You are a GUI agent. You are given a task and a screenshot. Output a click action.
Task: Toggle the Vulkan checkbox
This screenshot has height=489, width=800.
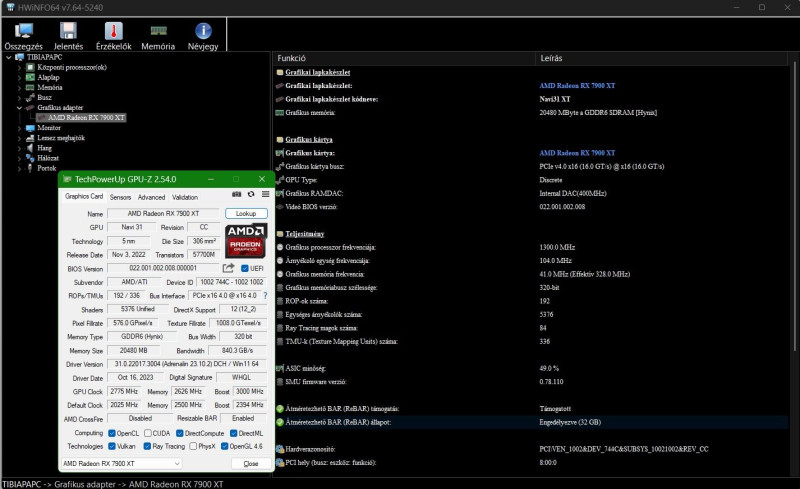[x=112, y=446]
